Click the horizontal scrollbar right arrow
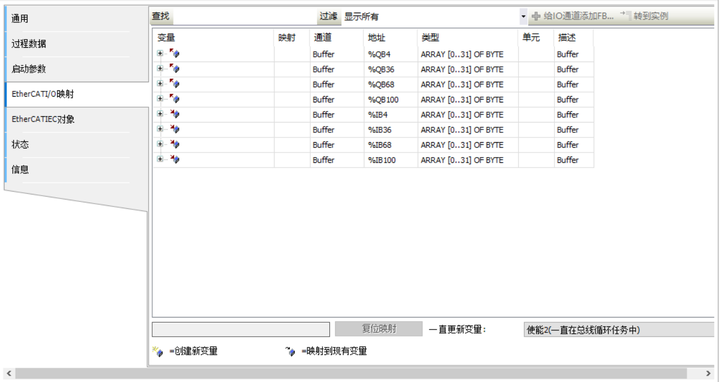 pyautogui.click(x=708, y=373)
